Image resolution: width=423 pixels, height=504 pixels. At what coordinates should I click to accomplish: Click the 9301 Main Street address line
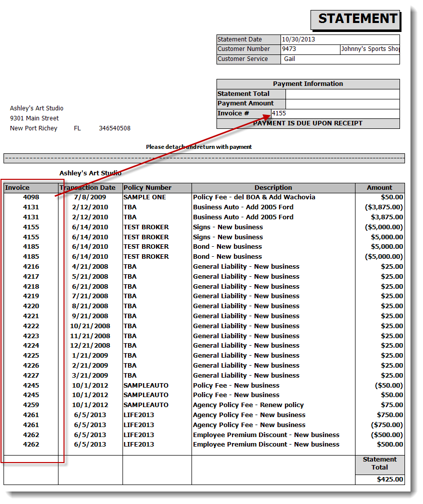34,118
